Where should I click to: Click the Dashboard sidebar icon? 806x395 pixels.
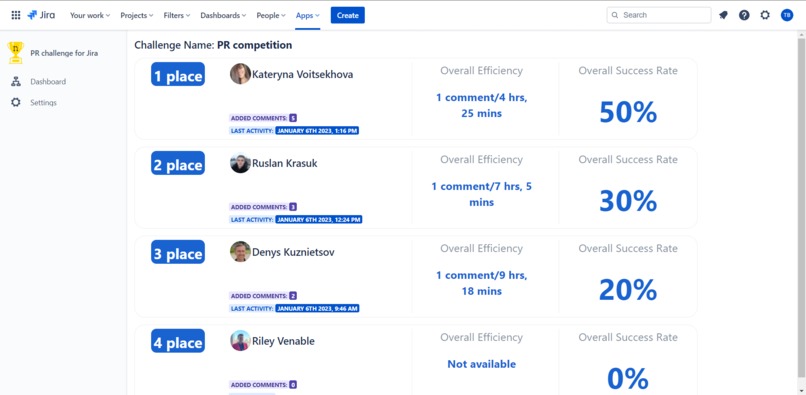[x=16, y=81]
